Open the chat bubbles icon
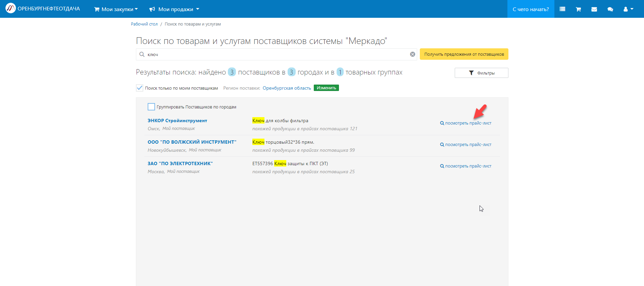 click(610, 9)
